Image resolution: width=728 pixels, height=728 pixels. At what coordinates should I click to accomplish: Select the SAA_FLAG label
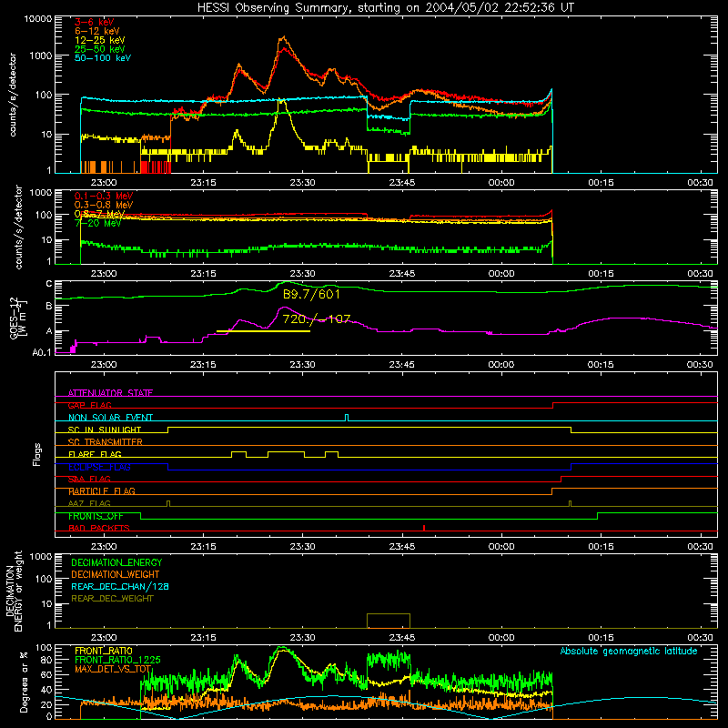pyautogui.click(x=89, y=479)
